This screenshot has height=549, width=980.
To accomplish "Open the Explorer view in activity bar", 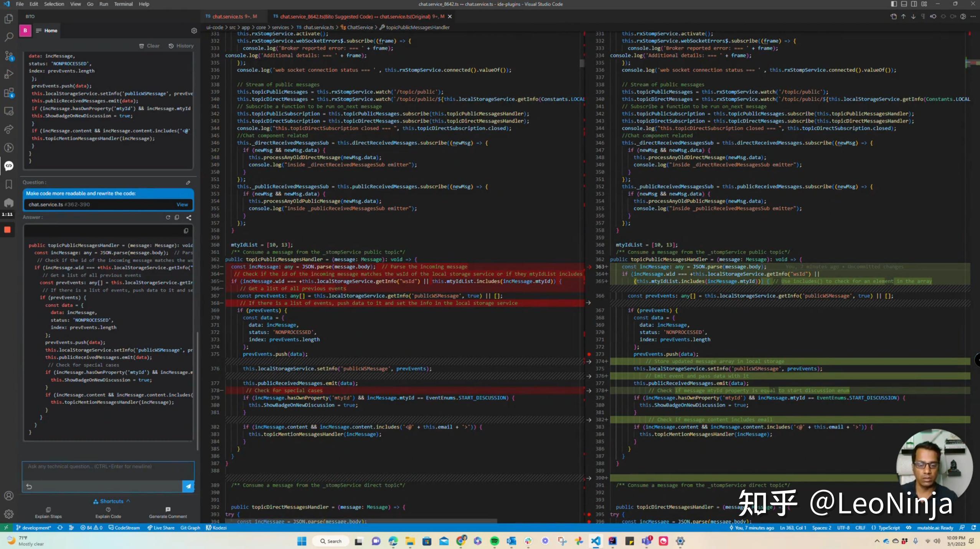I will pyautogui.click(x=8, y=19).
